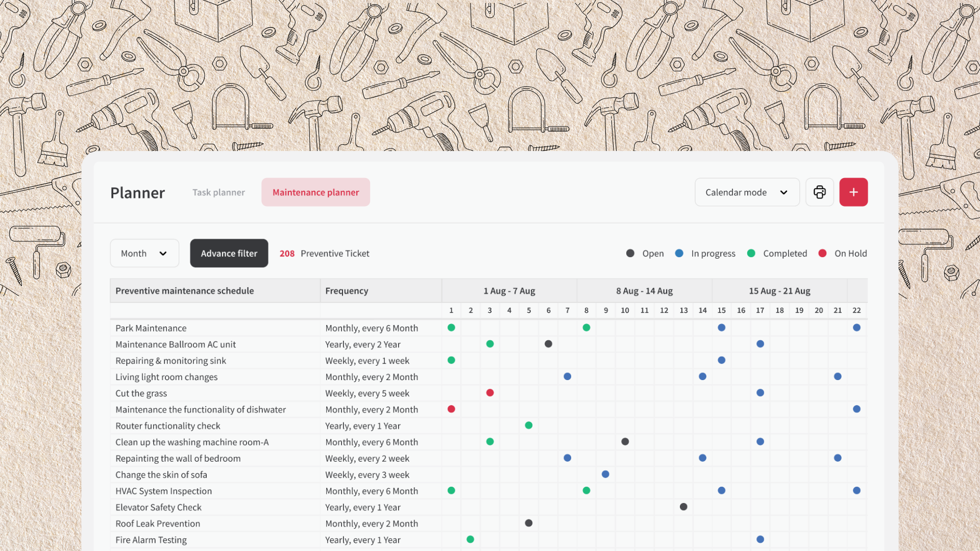
Task: Click the In progress legend dot
Action: click(679, 253)
